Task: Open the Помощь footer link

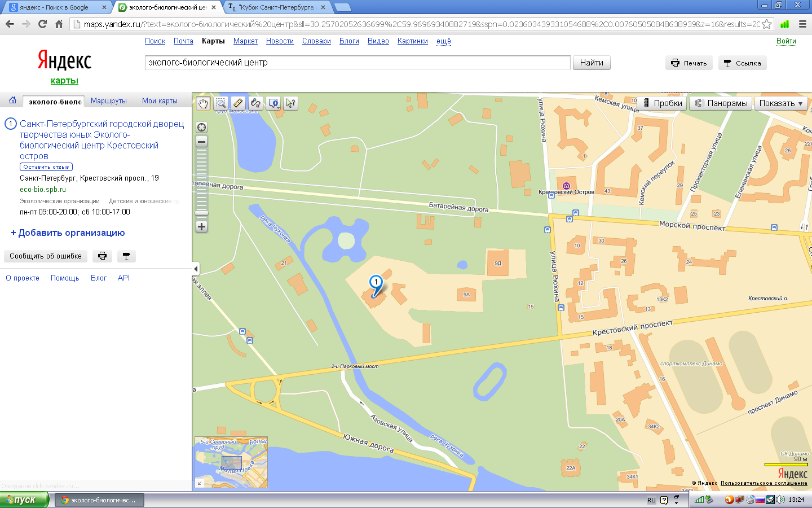Action: [65, 278]
